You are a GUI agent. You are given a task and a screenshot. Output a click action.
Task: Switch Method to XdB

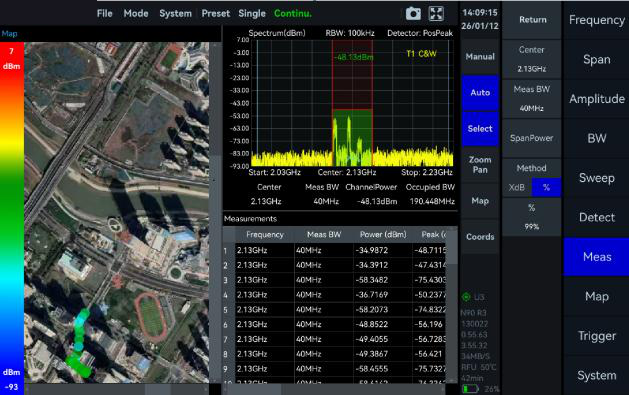517,187
